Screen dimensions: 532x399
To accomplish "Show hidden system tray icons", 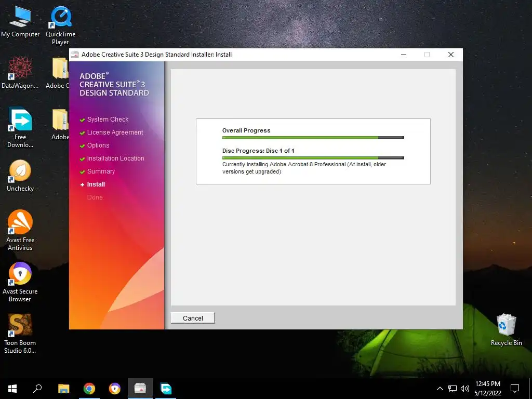I will tap(440, 389).
